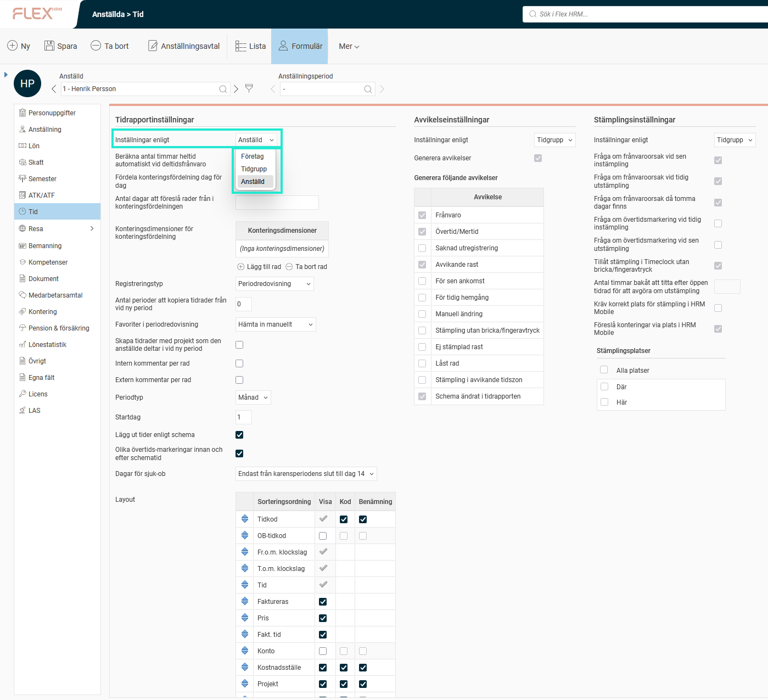Click the Ta bort minus icon
768x700 pixels.
(x=96, y=46)
